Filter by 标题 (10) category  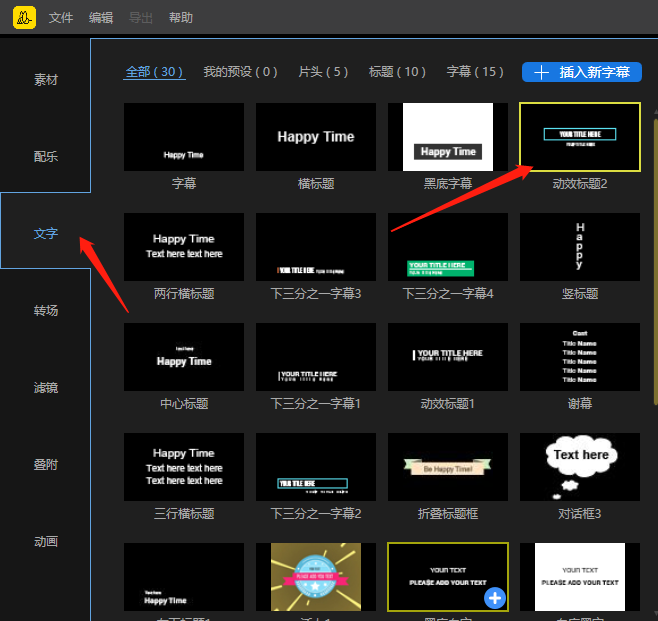pyautogui.click(x=397, y=72)
